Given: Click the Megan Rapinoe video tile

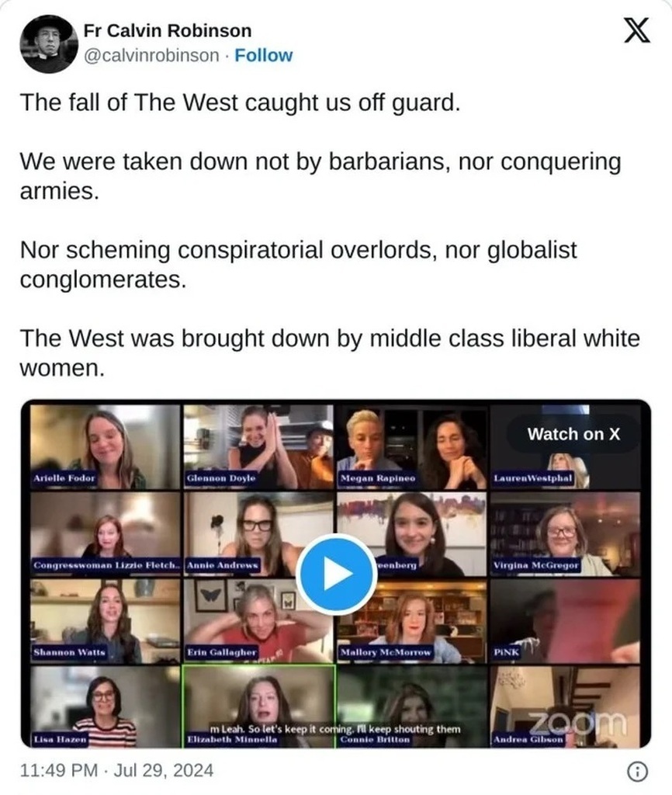Looking at the screenshot, I should coord(411,446).
